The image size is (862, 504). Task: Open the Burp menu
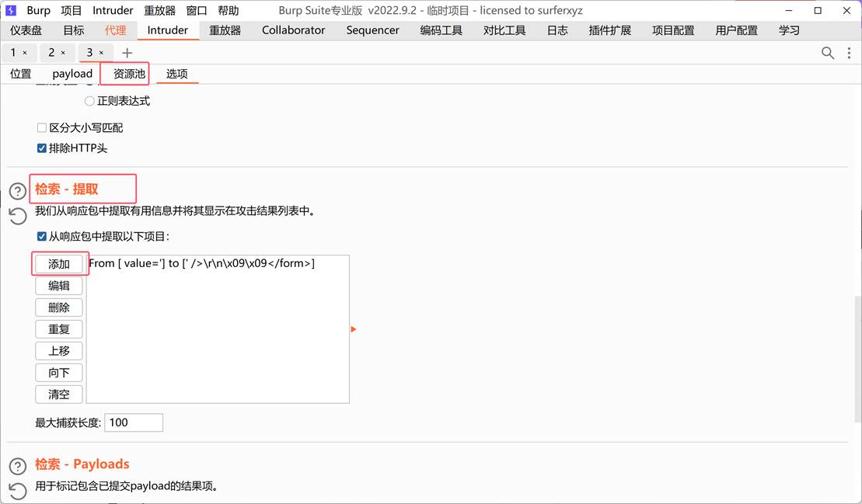click(x=39, y=10)
